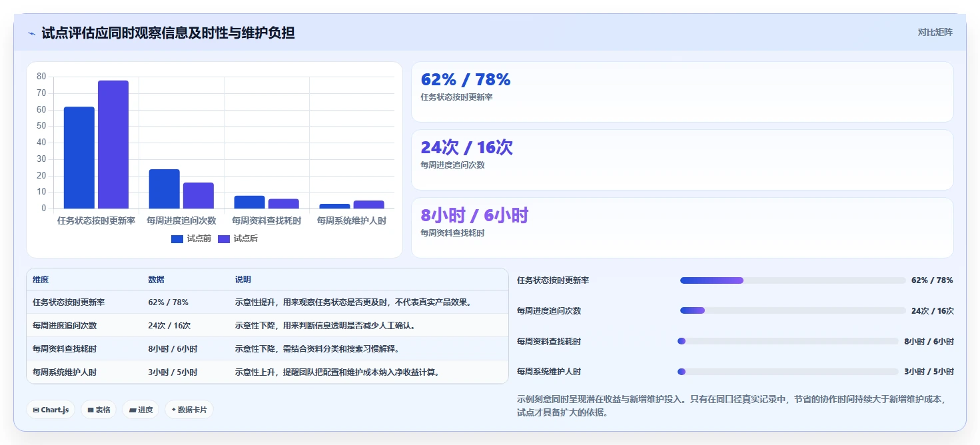The height and width of the screenshot is (445, 980).
Task: Click the 进度 tag button
Action: tap(141, 410)
